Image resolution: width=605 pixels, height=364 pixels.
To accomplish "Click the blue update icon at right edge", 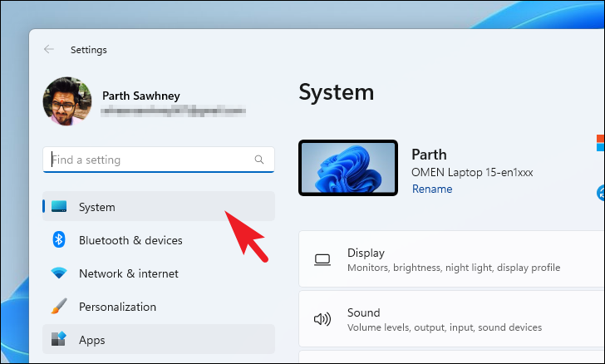I will click(x=601, y=193).
